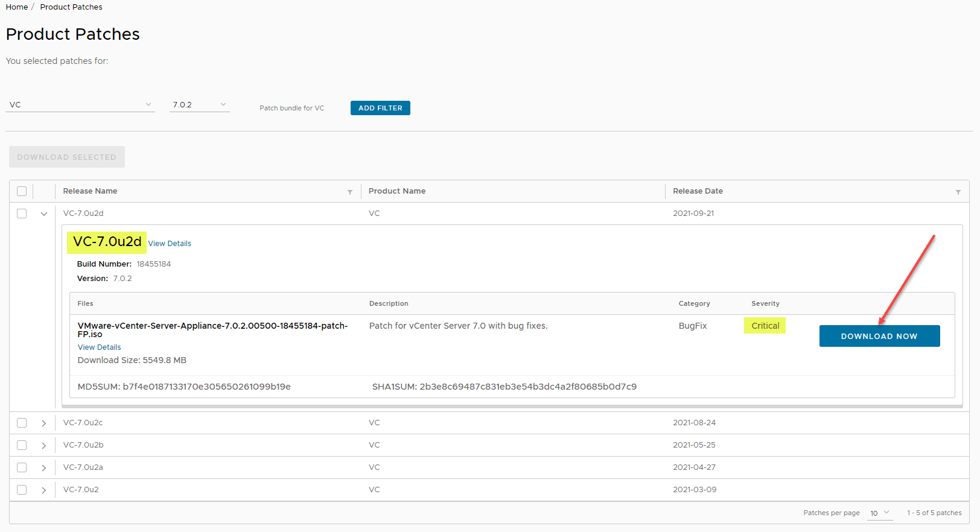Viewport: 980px width, 532px height.
Task: Click the Category column header
Action: coord(694,303)
